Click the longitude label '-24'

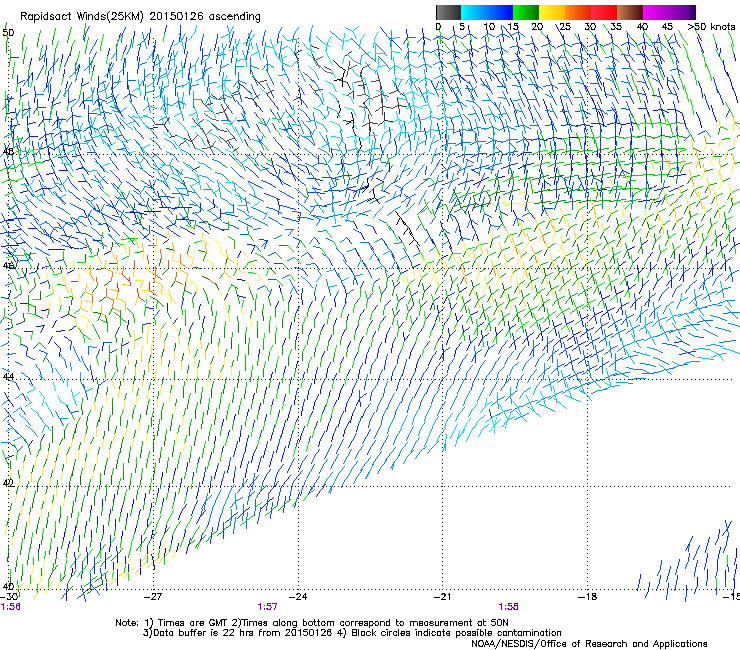tap(298, 596)
